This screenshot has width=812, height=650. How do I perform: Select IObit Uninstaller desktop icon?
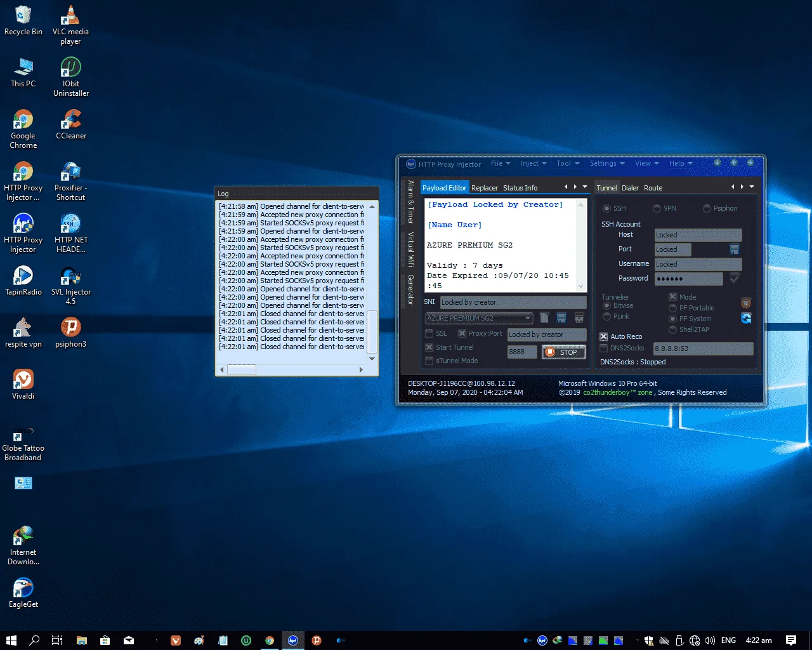(x=70, y=77)
